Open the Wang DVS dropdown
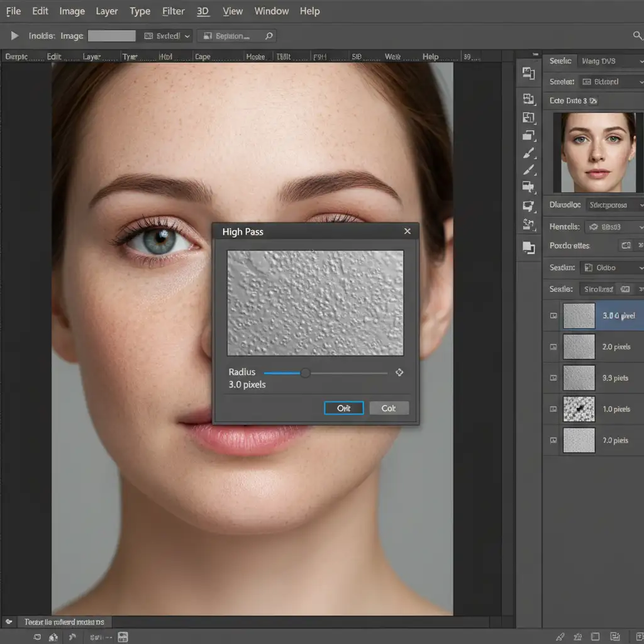The image size is (644, 644). point(610,61)
